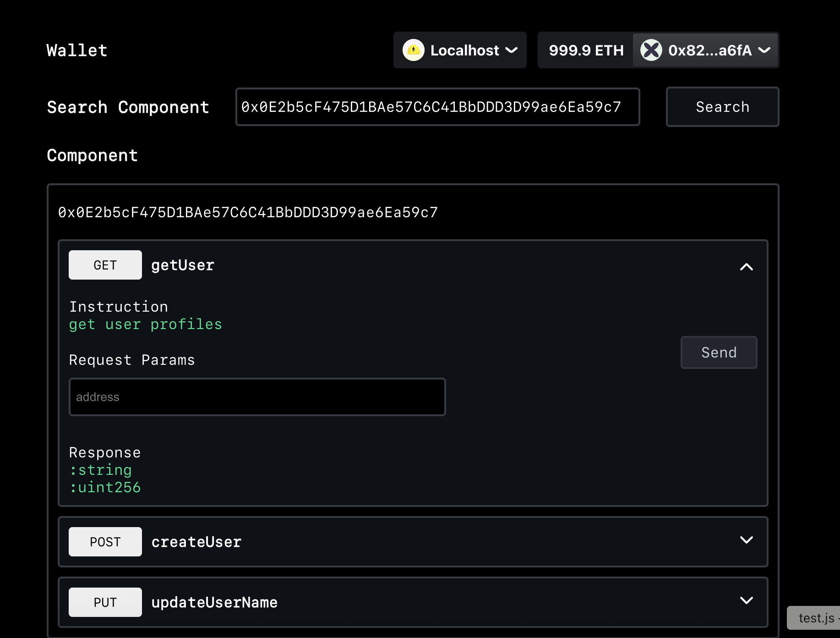Click the 999.9 ETH balance
The width and height of the screenshot is (840, 638).
[x=586, y=50]
